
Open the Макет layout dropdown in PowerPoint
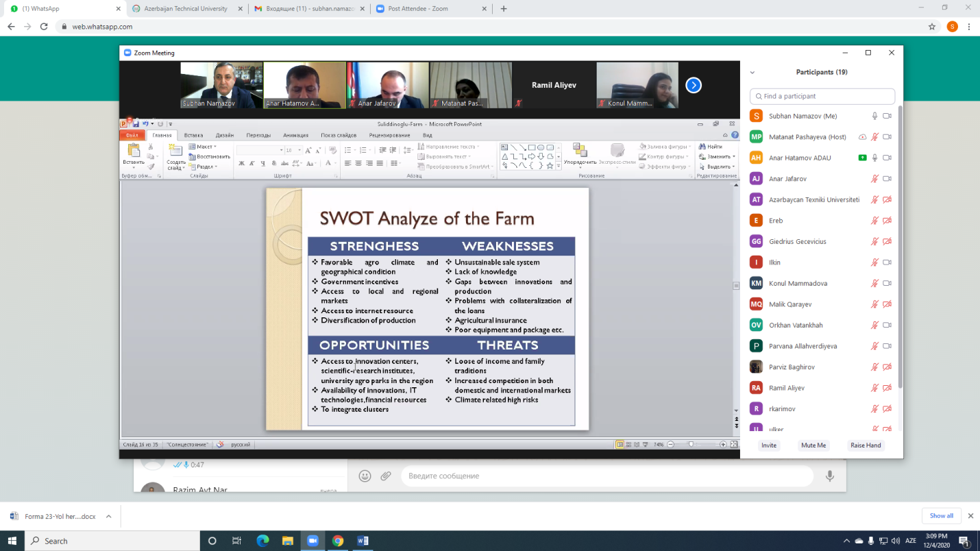click(203, 147)
